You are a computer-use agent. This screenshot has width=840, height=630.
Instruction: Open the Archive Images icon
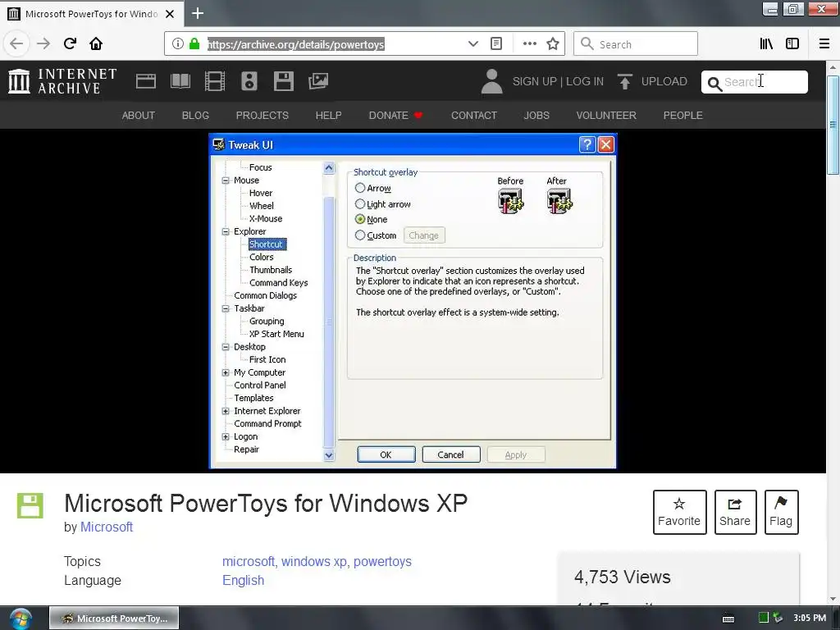(x=318, y=81)
